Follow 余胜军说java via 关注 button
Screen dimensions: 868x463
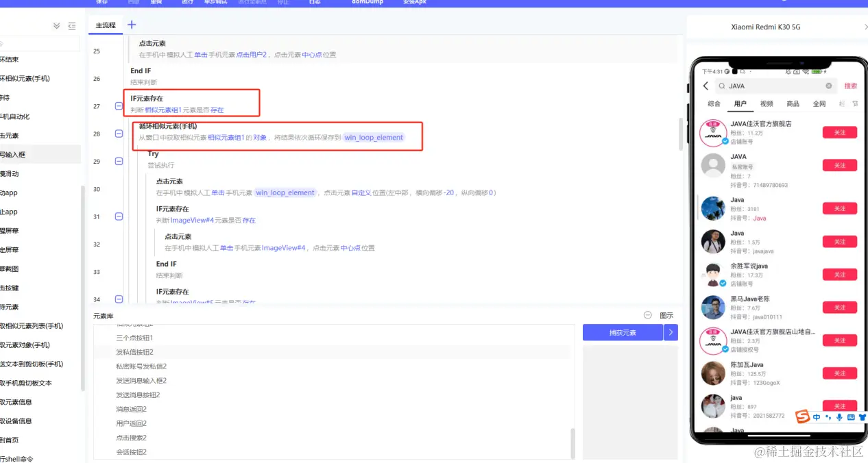pyautogui.click(x=840, y=275)
